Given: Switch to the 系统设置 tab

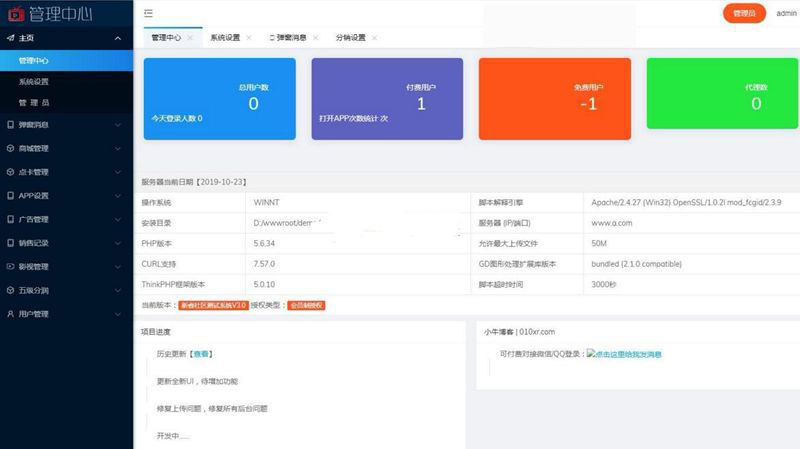Looking at the screenshot, I should coord(225,38).
